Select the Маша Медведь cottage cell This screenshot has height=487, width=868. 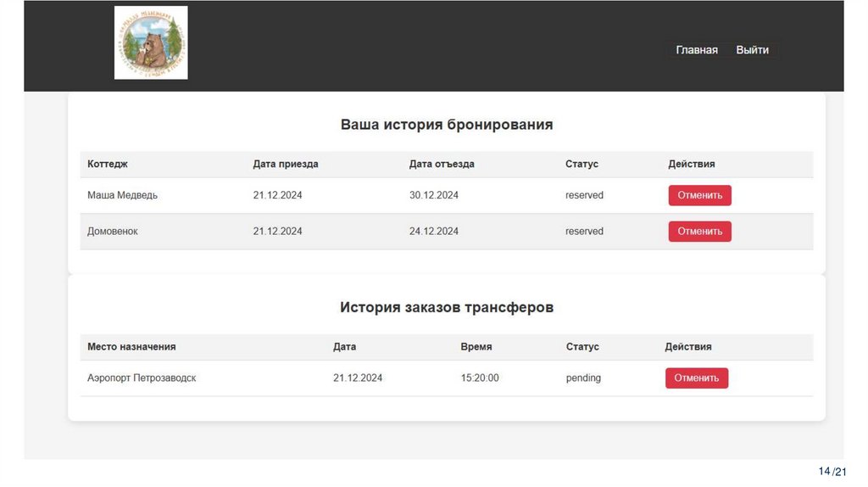tap(122, 195)
